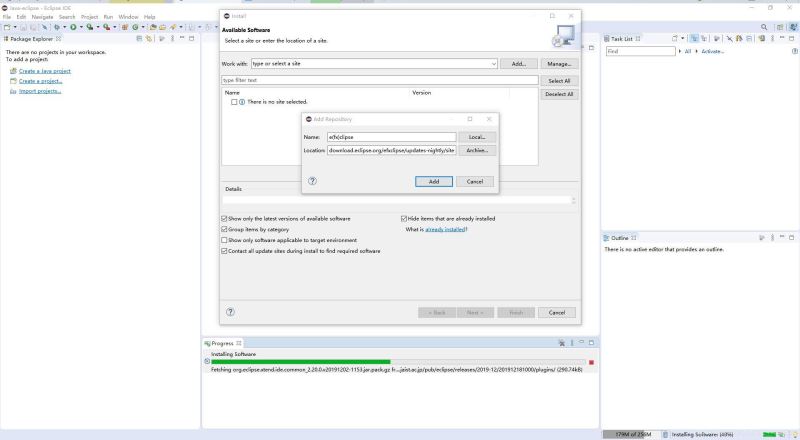Open the New Task dropdown arrow in Task List
This screenshot has width=800, height=440.
683,38
